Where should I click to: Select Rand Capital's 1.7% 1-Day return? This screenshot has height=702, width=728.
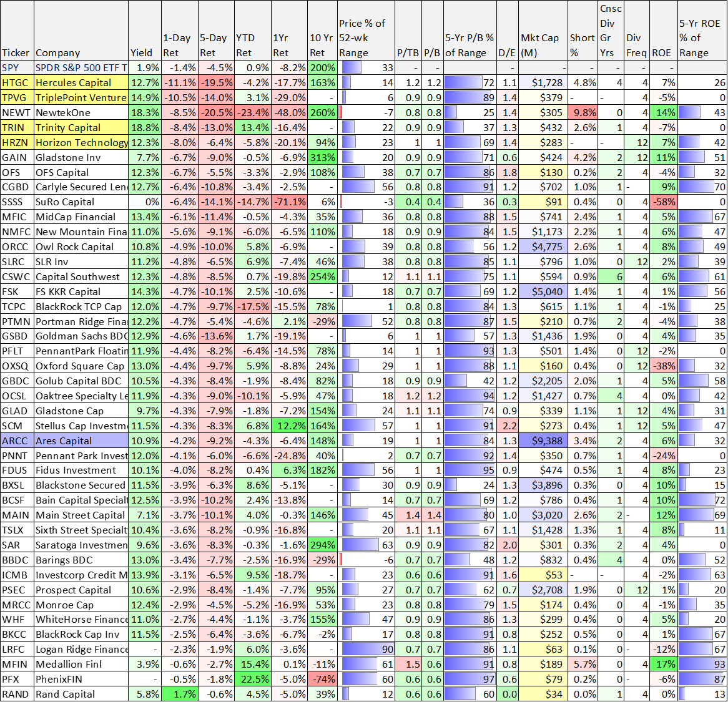coord(180,694)
